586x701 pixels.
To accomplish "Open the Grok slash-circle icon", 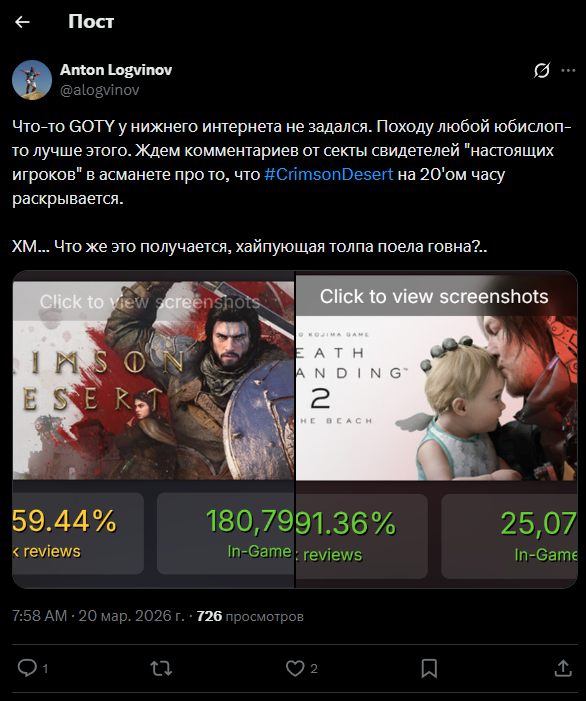I will click(542, 70).
